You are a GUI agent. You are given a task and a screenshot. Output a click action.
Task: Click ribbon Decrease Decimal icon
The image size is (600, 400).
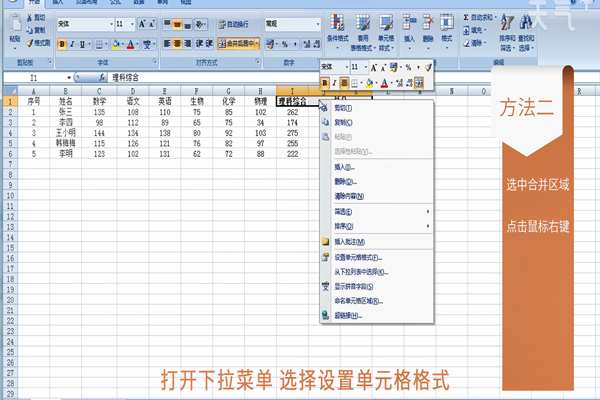click(316, 44)
